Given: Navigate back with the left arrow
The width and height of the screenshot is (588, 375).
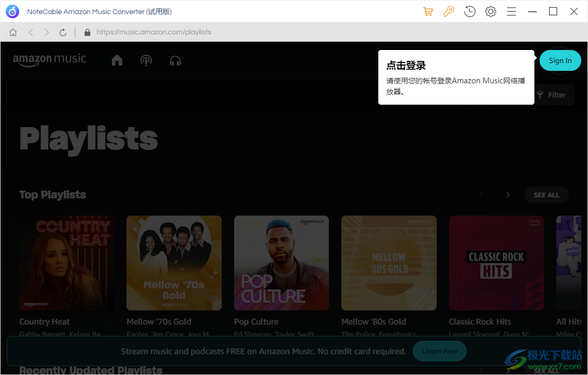Looking at the screenshot, I should pyautogui.click(x=31, y=32).
